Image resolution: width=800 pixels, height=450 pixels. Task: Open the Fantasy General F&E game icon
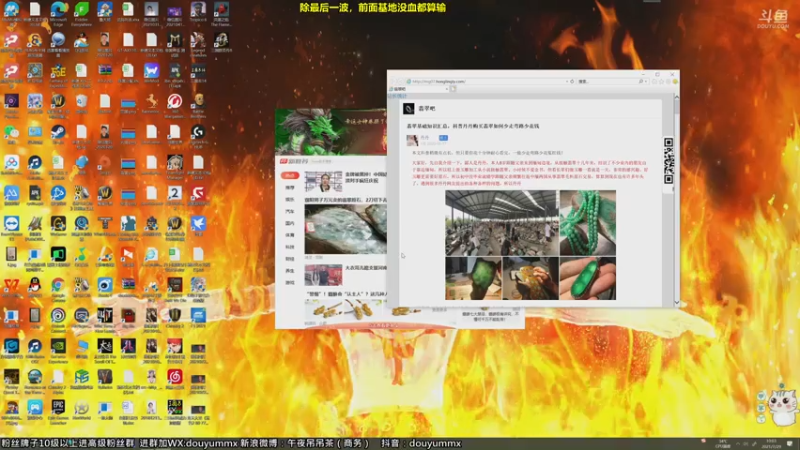58,70
